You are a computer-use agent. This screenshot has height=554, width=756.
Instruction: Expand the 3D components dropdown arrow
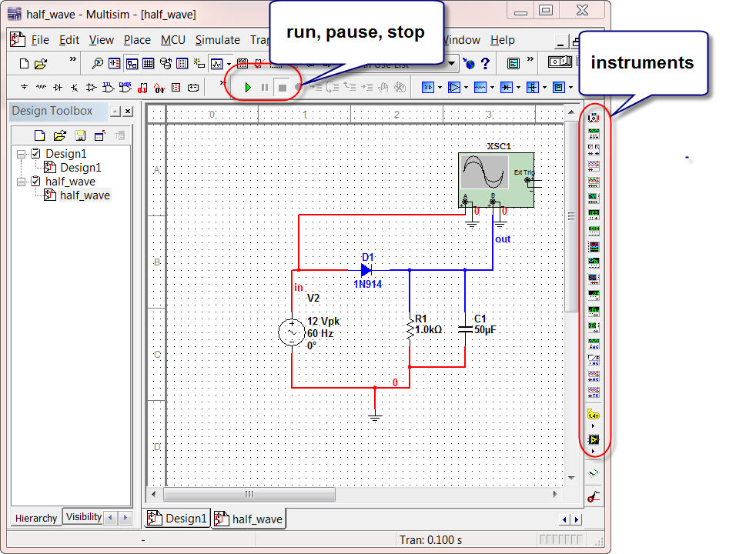(440, 87)
